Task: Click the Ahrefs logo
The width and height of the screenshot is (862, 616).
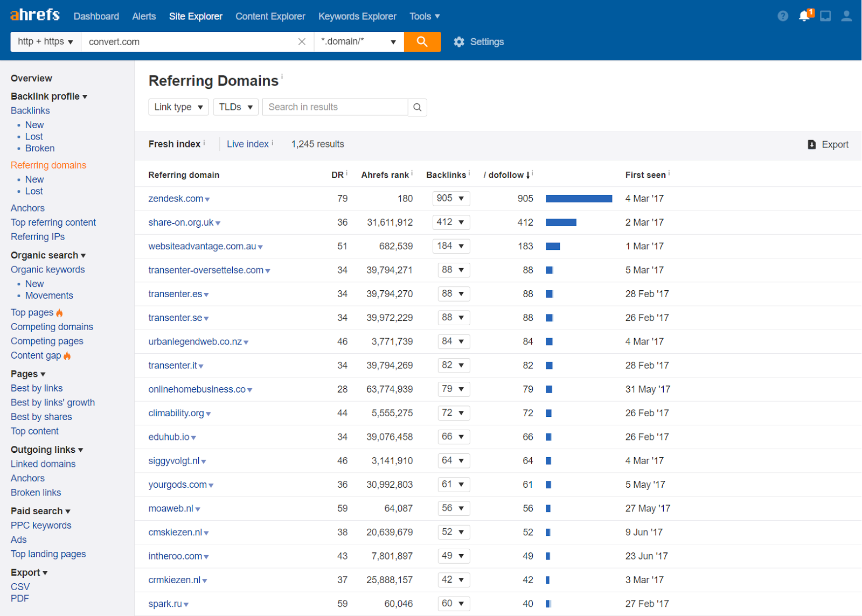Action: (35, 15)
